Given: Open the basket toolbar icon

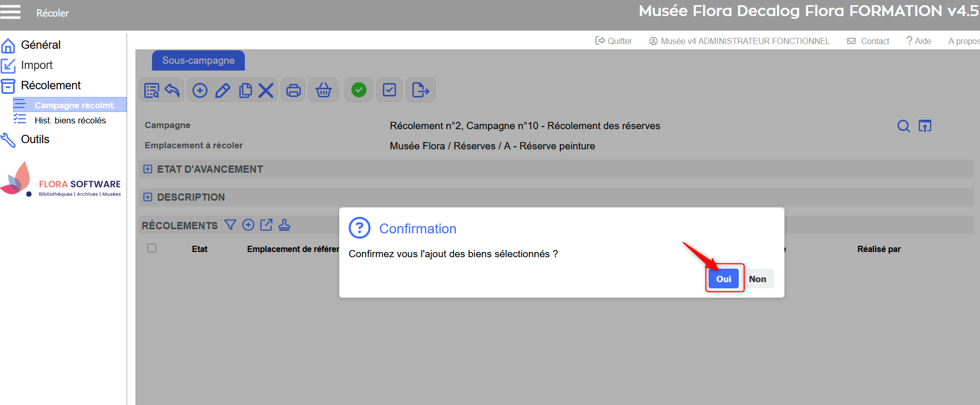Looking at the screenshot, I should pos(324,91).
